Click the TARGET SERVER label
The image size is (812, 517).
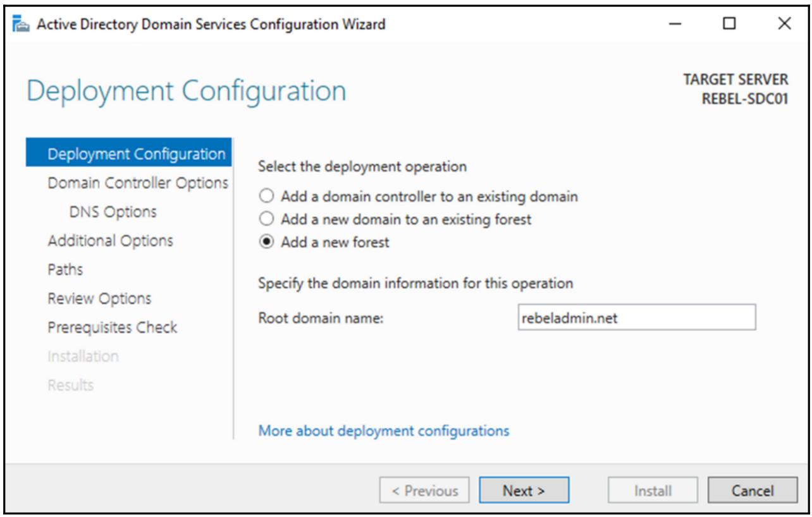(736, 80)
